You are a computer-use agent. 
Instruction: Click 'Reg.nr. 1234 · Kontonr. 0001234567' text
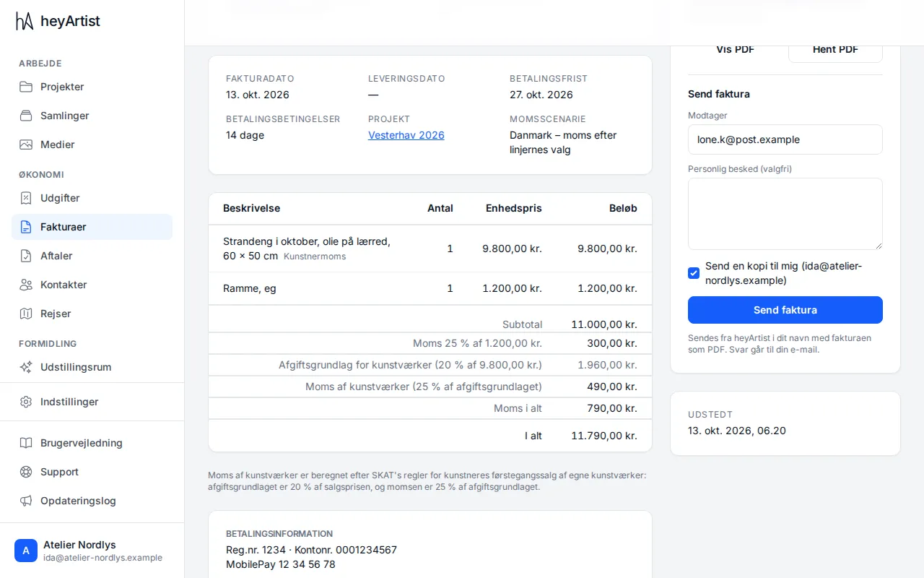click(x=311, y=550)
